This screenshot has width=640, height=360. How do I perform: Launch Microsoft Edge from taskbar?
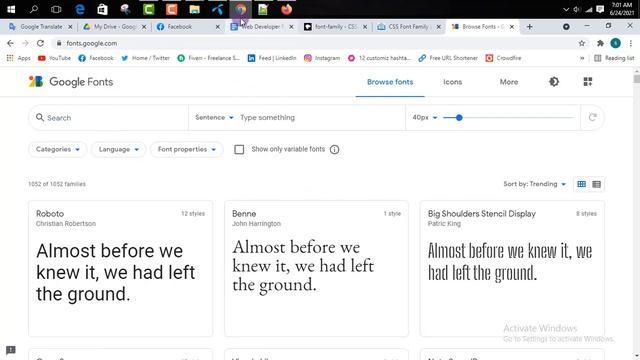[x=80, y=9]
